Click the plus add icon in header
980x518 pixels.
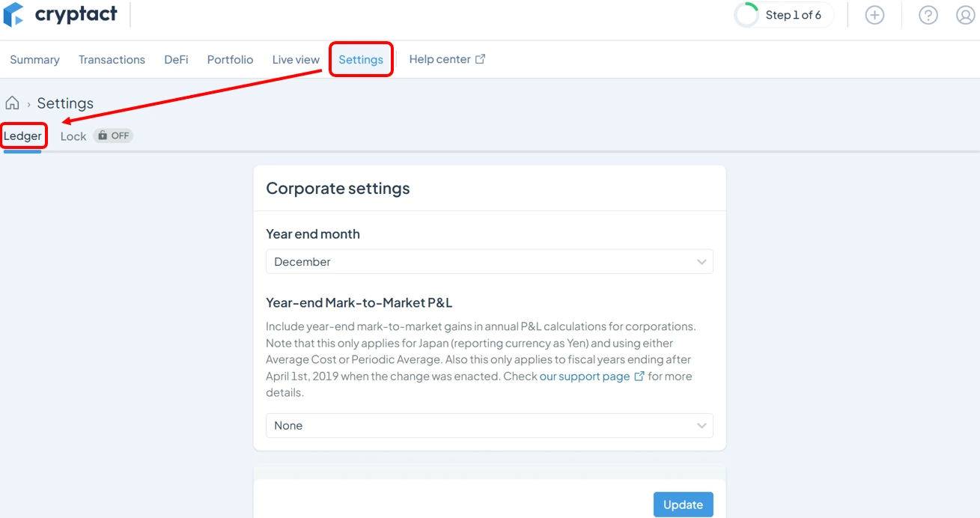[874, 15]
